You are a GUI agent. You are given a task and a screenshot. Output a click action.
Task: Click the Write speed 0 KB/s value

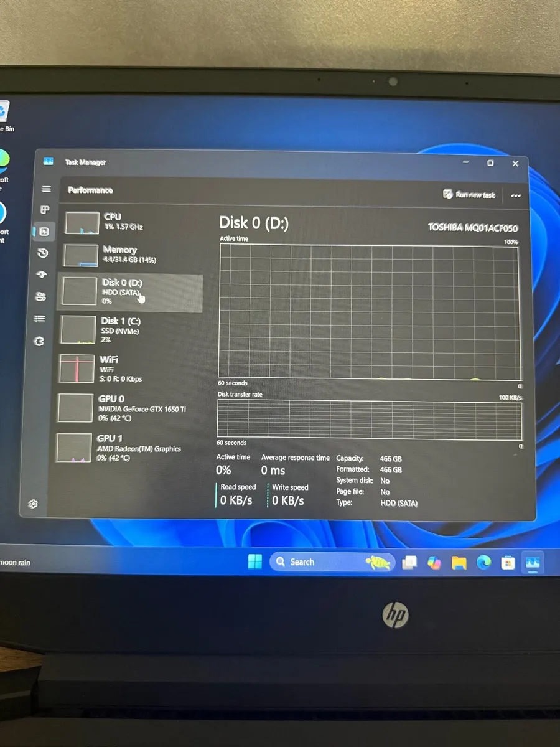click(x=288, y=500)
